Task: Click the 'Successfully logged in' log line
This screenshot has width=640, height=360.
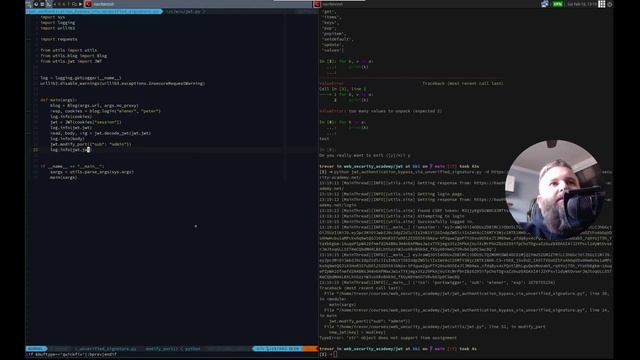Action: pos(396,222)
